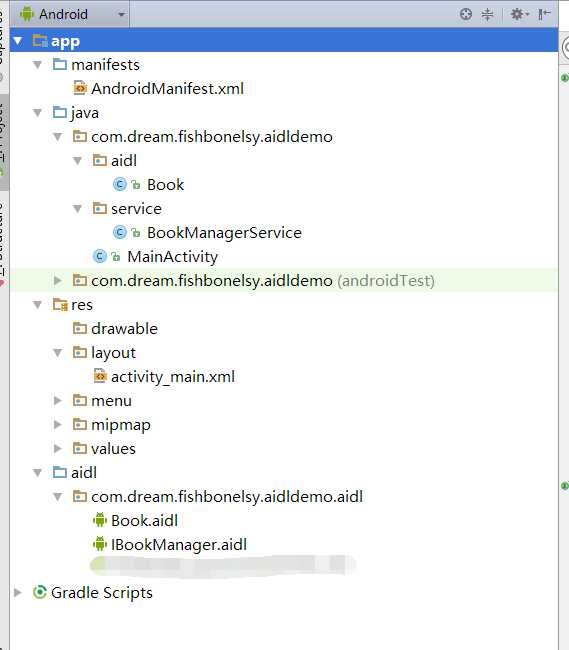Collapse the layout folder

(x=58, y=353)
